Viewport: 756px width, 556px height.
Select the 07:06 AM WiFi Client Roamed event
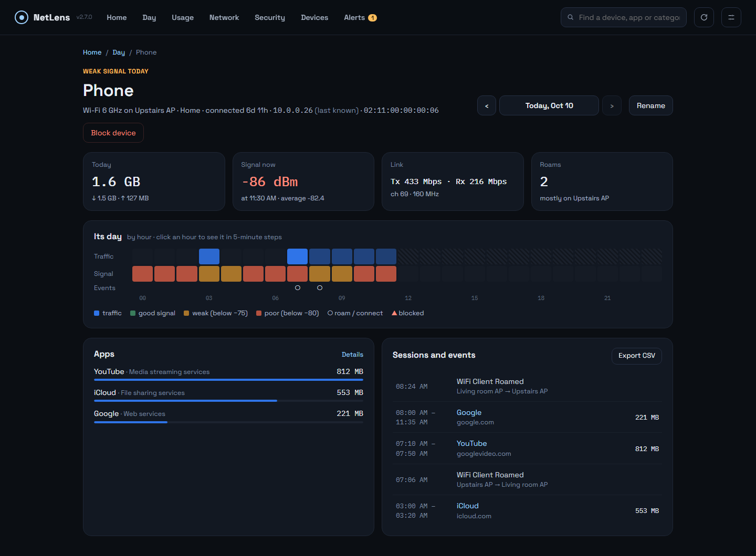(x=527, y=479)
